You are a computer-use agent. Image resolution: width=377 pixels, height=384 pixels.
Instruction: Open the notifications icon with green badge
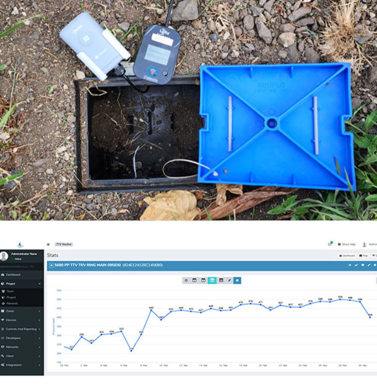coord(330,244)
